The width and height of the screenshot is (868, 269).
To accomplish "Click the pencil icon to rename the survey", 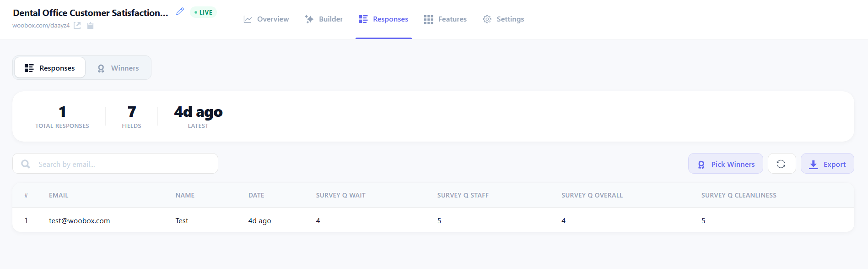I will (x=179, y=11).
